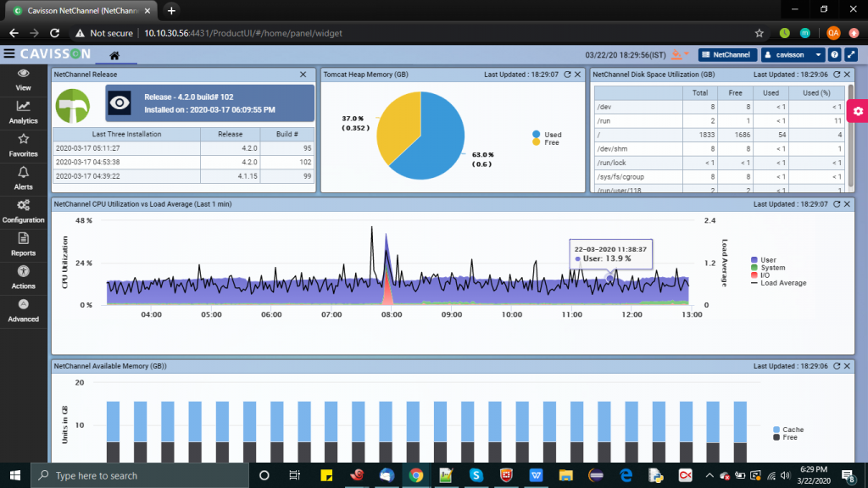Open the help question mark icon

pyautogui.click(x=834, y=55)
